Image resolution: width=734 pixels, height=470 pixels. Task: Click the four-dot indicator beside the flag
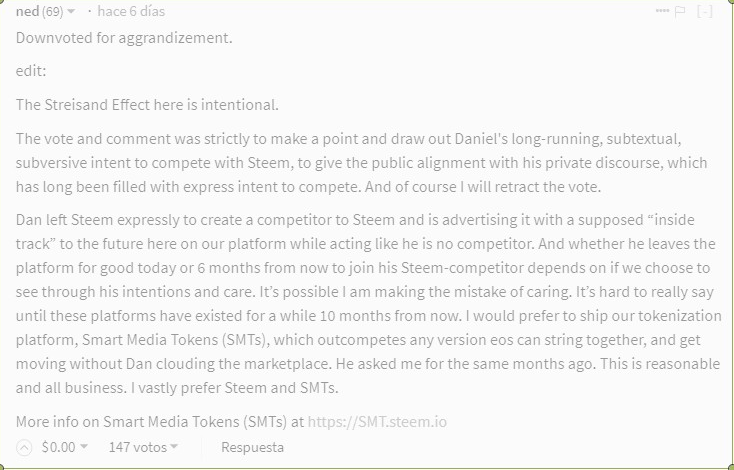(x=662, y=11)
